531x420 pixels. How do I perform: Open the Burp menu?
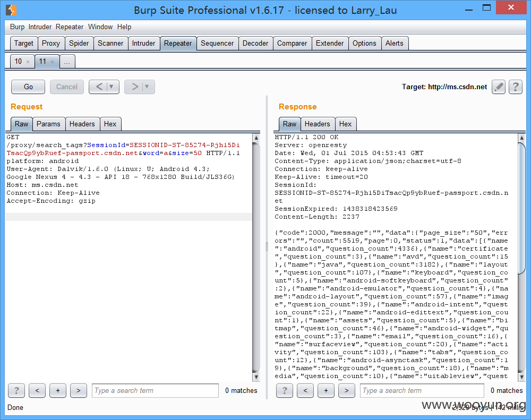(18, 27)
